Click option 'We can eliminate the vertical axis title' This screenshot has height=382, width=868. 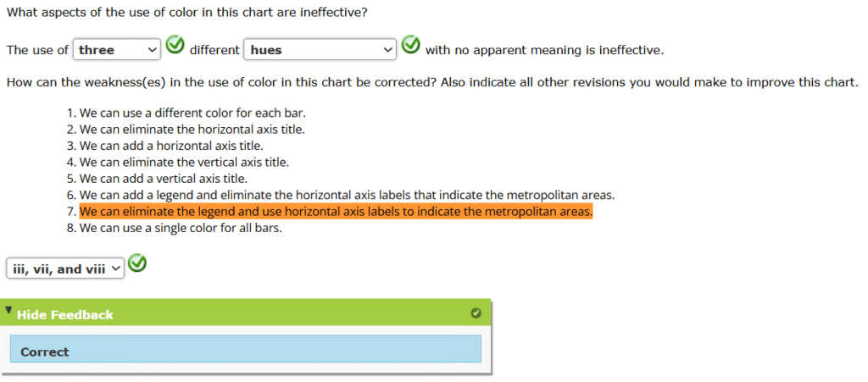[x=184, y=162]
